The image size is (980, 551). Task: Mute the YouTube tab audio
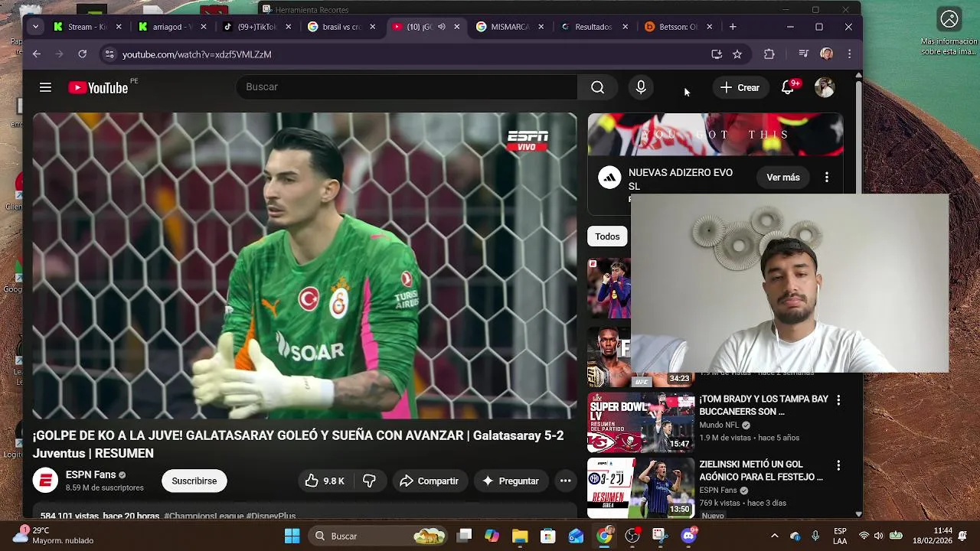441,27
